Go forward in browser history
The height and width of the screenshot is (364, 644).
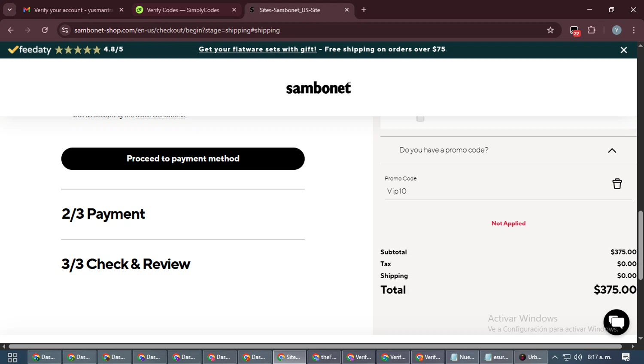27,30
